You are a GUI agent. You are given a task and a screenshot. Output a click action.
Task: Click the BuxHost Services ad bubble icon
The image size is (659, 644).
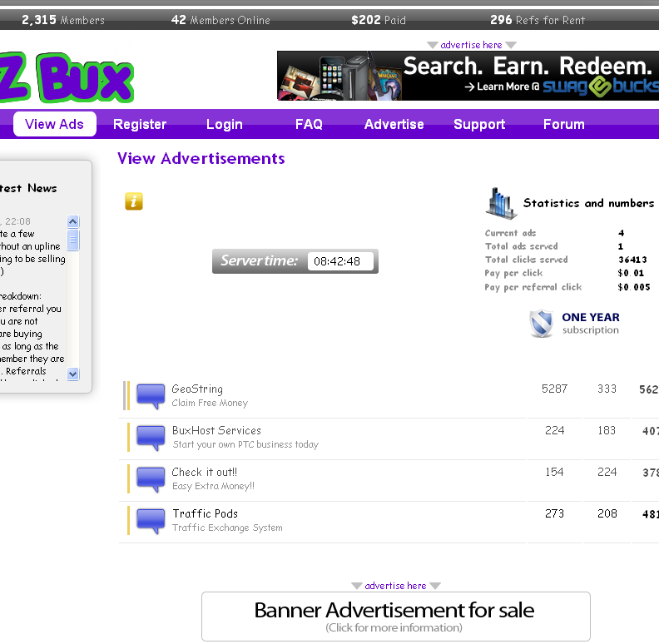[151, 438]
